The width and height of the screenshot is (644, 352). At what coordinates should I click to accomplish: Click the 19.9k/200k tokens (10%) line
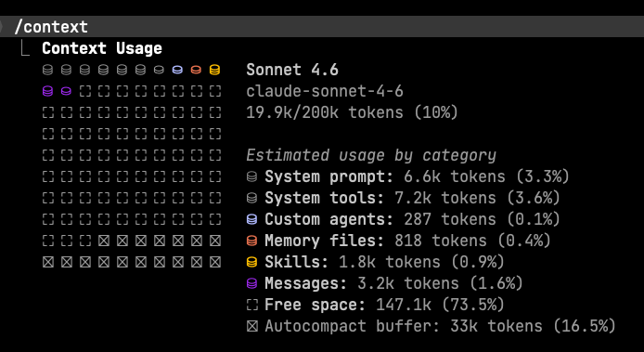pos(352,112)
